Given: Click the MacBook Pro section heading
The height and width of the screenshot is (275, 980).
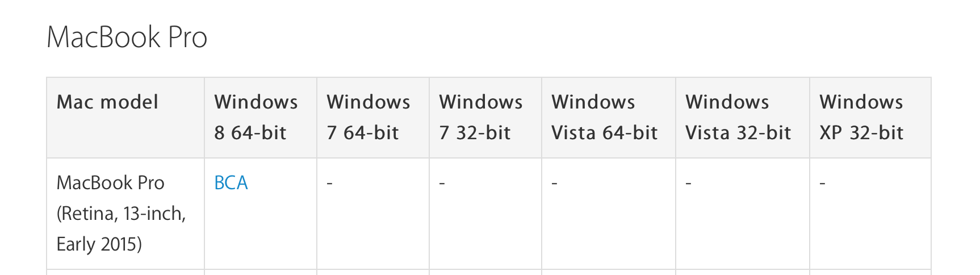Looking at the screenshot, I should (x=127, y=37).
